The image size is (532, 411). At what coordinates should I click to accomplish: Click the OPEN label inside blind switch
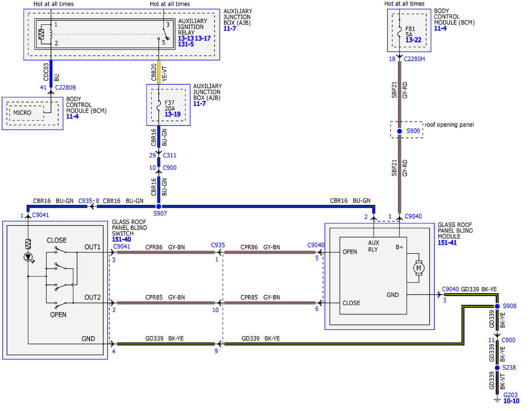(58, 315)
